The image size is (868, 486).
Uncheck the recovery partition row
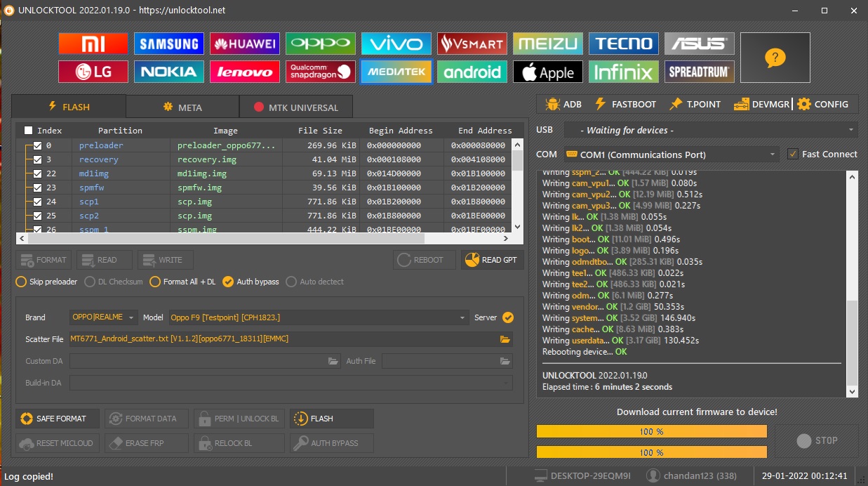pyautogui.click(x=37, y=159)
